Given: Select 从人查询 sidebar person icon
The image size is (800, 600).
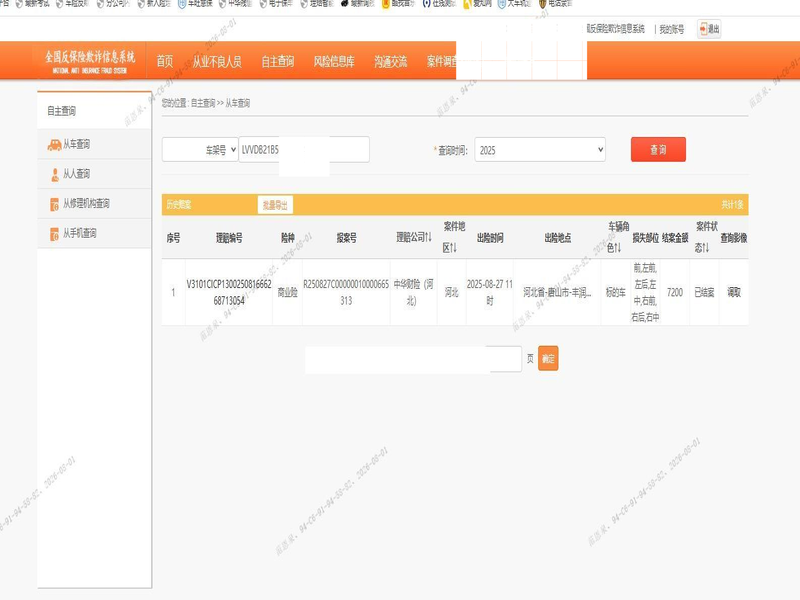Looking at the screenshot, I should pos(94,174).
